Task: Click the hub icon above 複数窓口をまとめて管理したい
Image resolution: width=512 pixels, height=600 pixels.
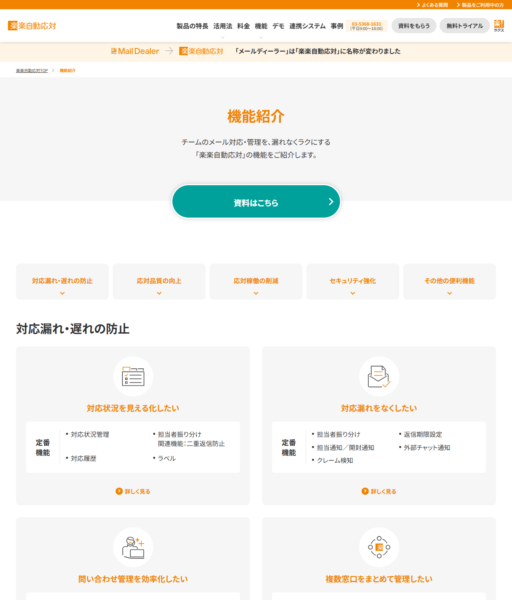Action: (x=379, y=547)
